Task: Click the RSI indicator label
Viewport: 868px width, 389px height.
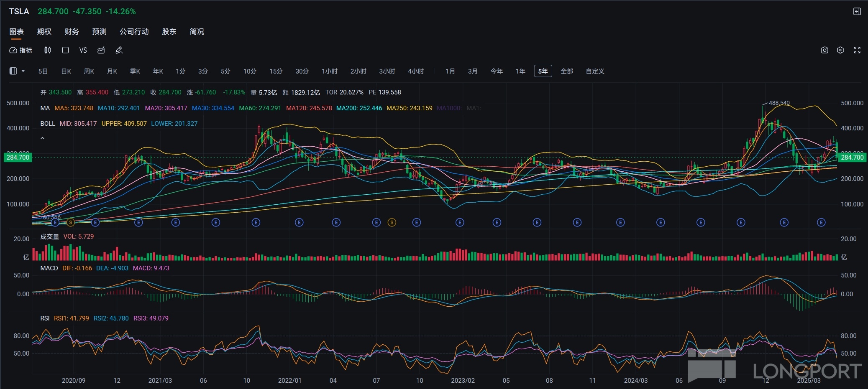Action: [x=45, y=318]
